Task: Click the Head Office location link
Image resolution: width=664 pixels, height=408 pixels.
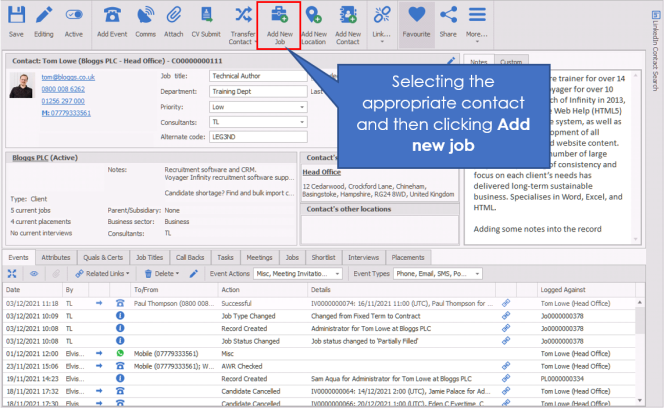Action: point(321,171)
